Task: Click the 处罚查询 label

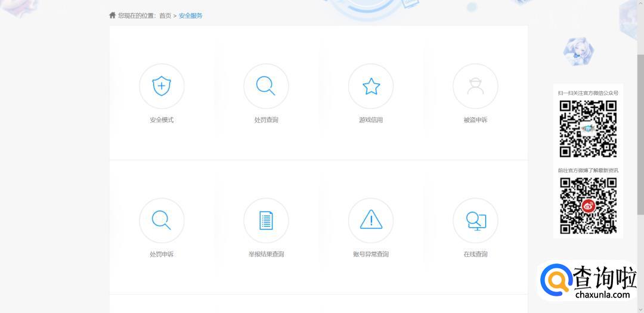Action: pyautogui.click(x=266, y=120)
